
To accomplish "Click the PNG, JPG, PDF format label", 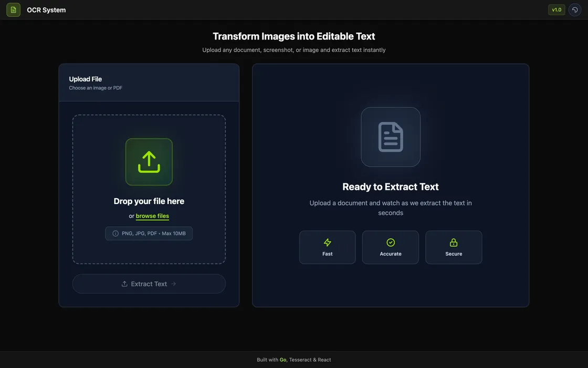I will tap(153, 233).
